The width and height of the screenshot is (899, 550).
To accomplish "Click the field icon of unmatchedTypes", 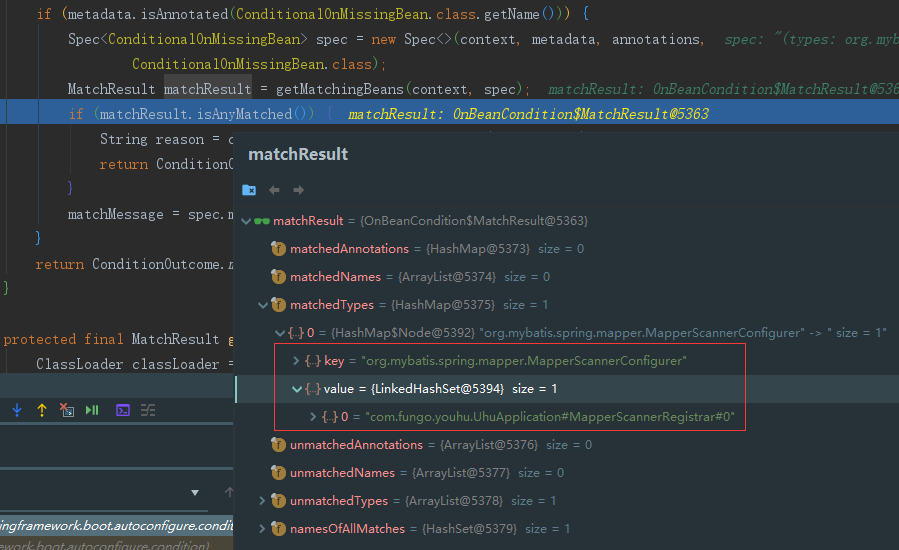I will point(279,501).
